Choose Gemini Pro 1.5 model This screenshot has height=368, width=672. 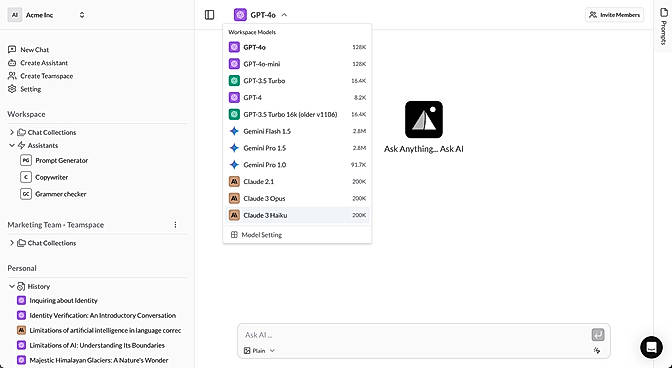297,148
